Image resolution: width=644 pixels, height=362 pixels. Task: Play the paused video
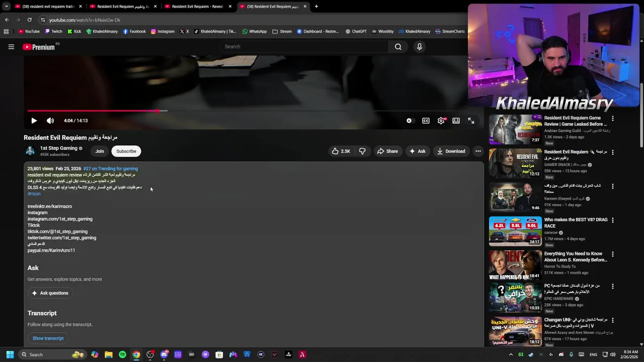click(34, 121)
